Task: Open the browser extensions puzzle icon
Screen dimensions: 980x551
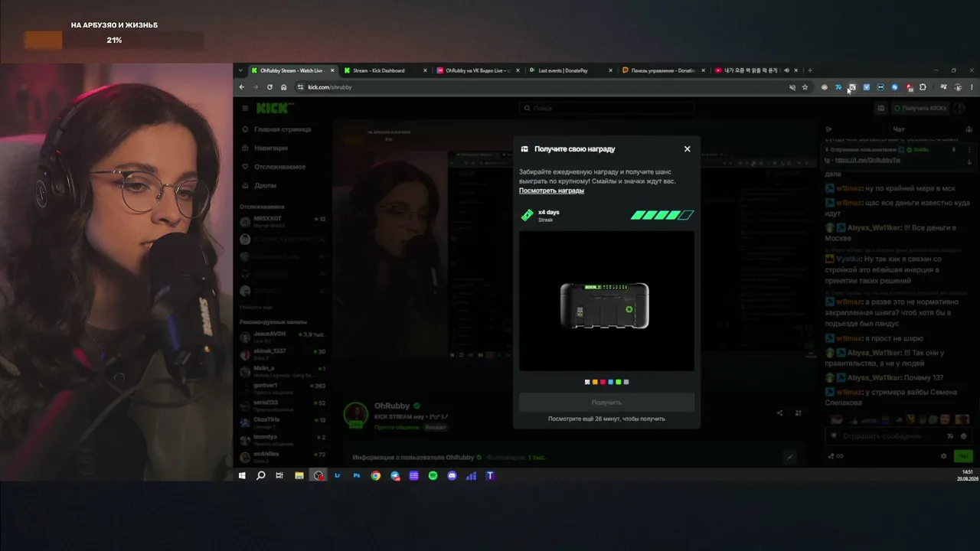Action: click(923, 87)
